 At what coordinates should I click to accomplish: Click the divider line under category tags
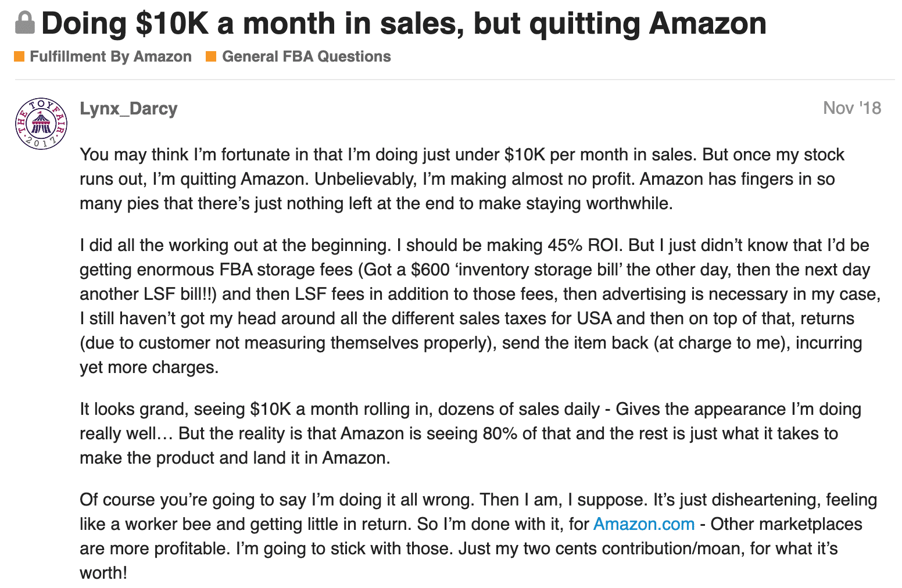454,80
